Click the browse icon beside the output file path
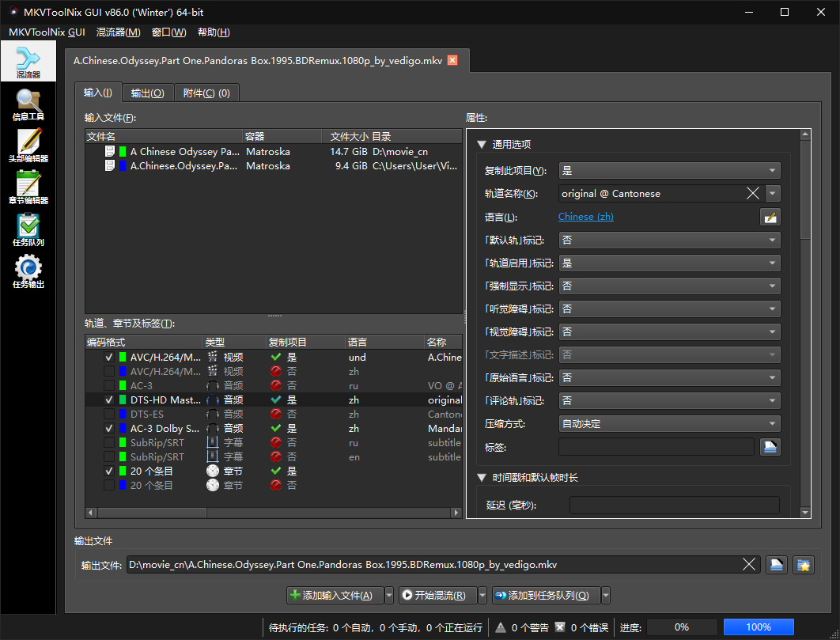 coord(776,564)
